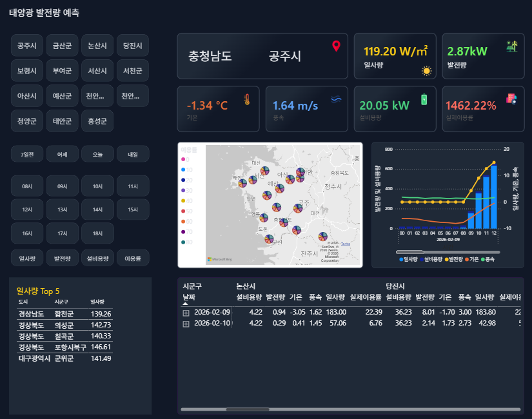Click the chart zoom slider handle
Screen dimensions: 532x419
click(410, 252)
